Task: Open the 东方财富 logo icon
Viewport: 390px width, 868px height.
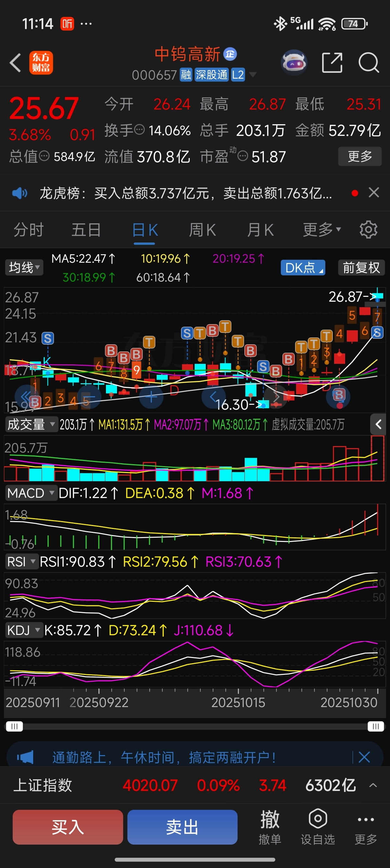Action: tap(41, 63)
